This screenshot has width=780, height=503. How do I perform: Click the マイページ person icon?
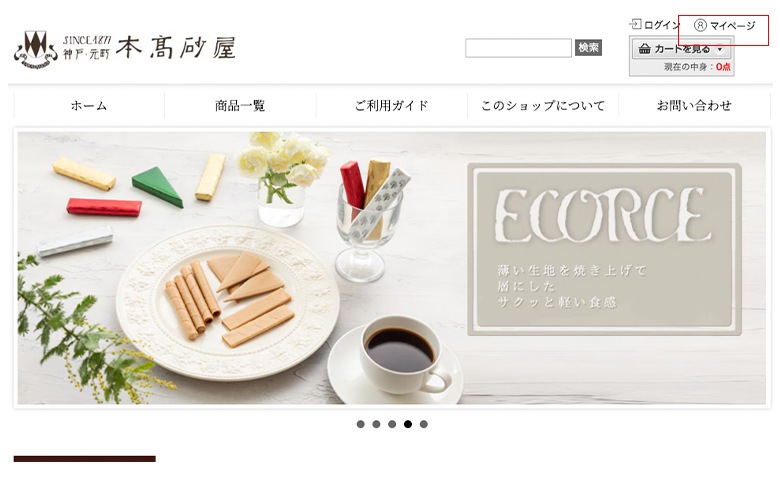coord(700,25)
